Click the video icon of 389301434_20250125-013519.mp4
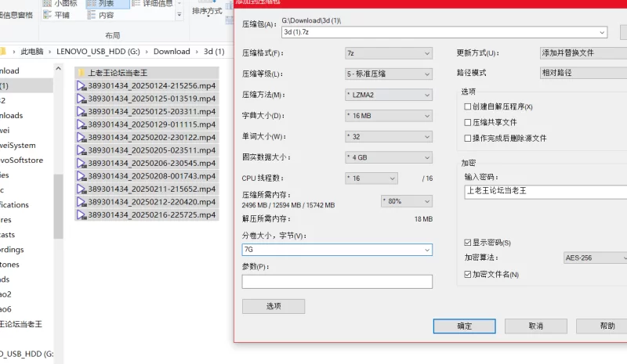The width and height of the screenshot is (627, 364). coord(82,99)
